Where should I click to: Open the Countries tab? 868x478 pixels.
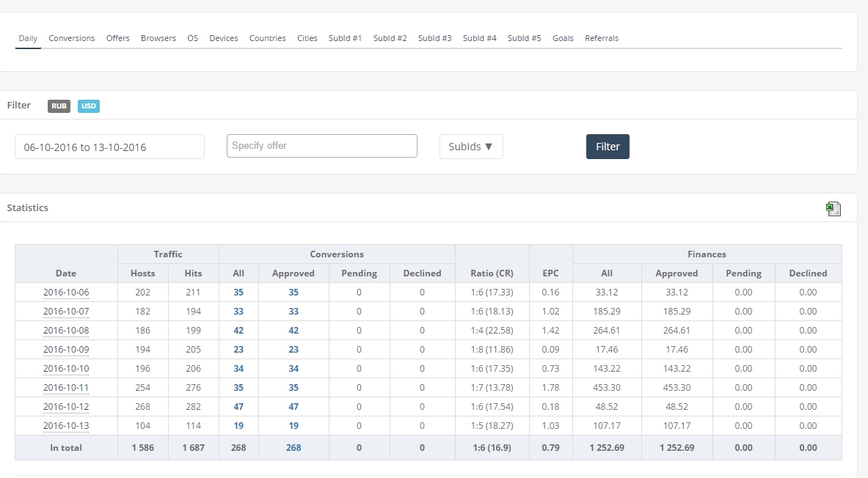coord(267,38)
